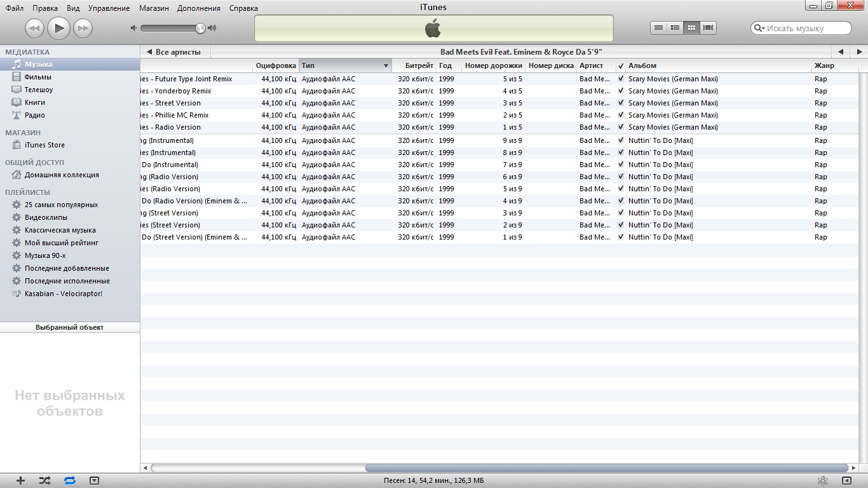This screenshot has width=868, height=488.
Task: Switch to album list view
Action: (675, 27)
